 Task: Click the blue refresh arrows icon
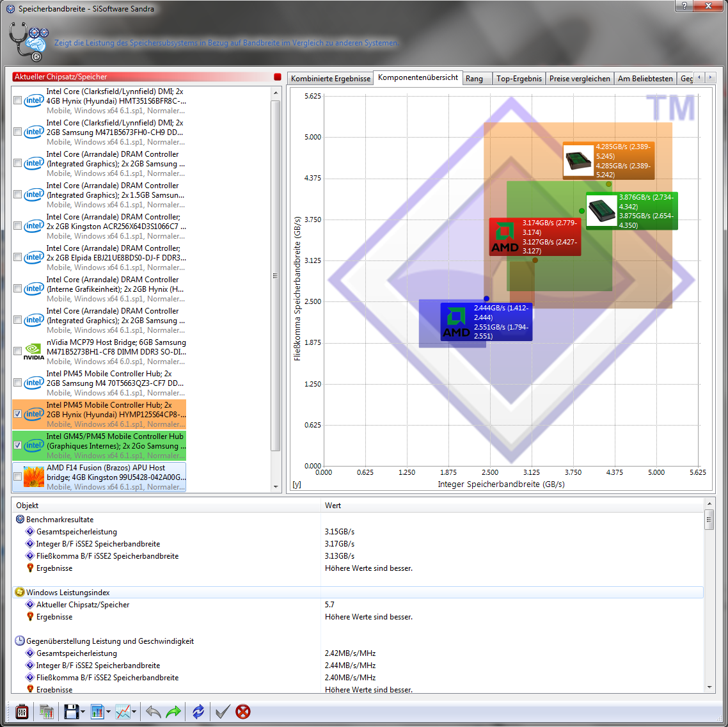[x=198, y=712]
